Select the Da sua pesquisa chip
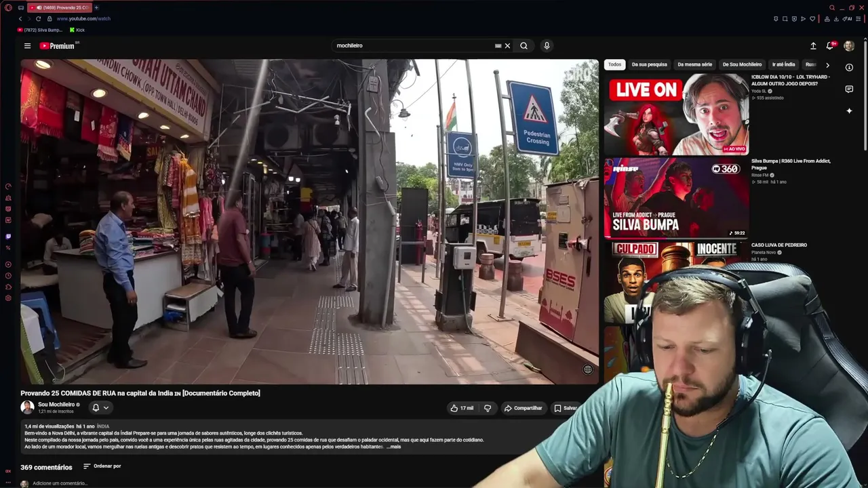 click(650, 64)
